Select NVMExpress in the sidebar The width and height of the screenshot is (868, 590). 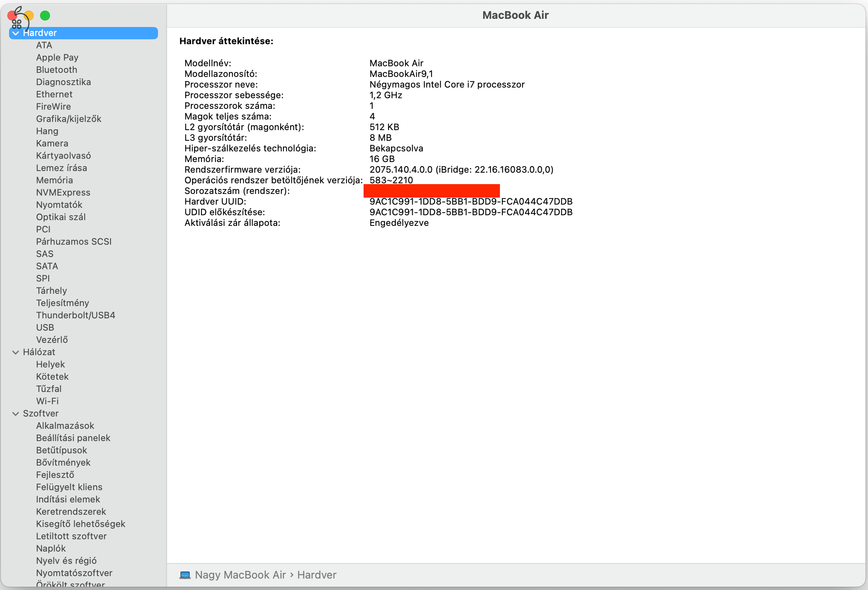pos(63,193)
